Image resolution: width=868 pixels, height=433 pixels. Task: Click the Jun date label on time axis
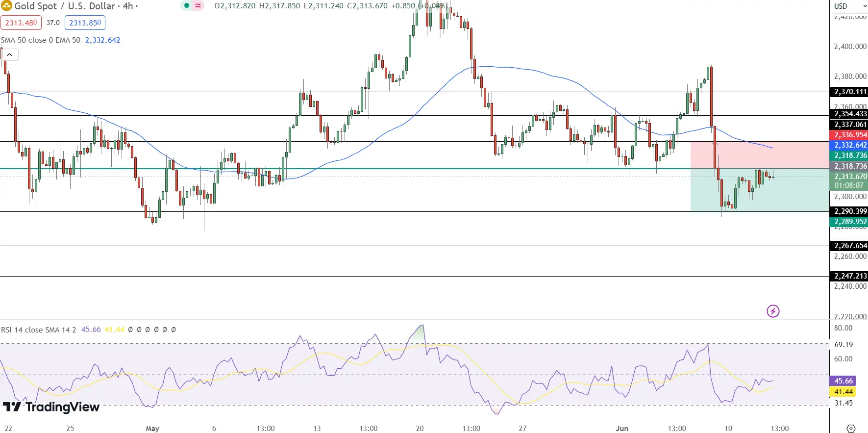point(622,428)
